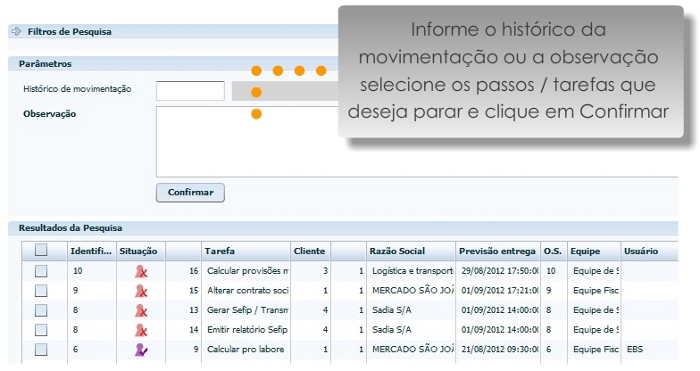The image size is (700, 371).
Task: Select the Filtros de Pesquisa section title
Action: click(x=69, y=32)
